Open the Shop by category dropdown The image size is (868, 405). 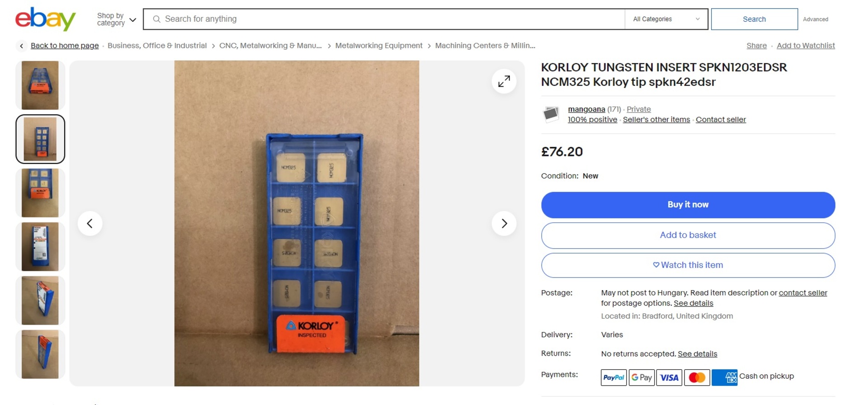point(116,19)
